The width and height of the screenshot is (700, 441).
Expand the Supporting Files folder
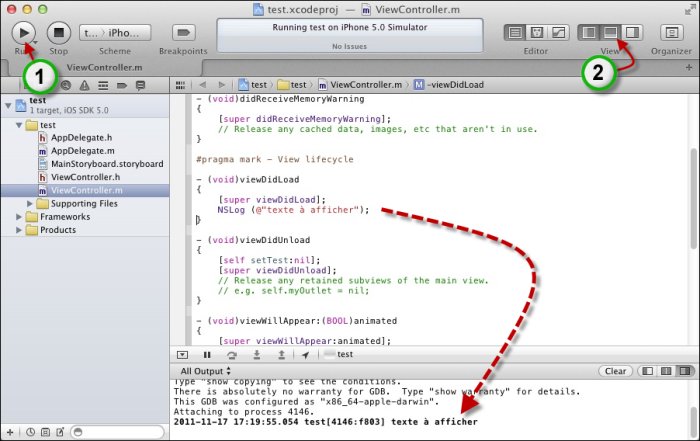pyautogui.click(x=30, y=203)
